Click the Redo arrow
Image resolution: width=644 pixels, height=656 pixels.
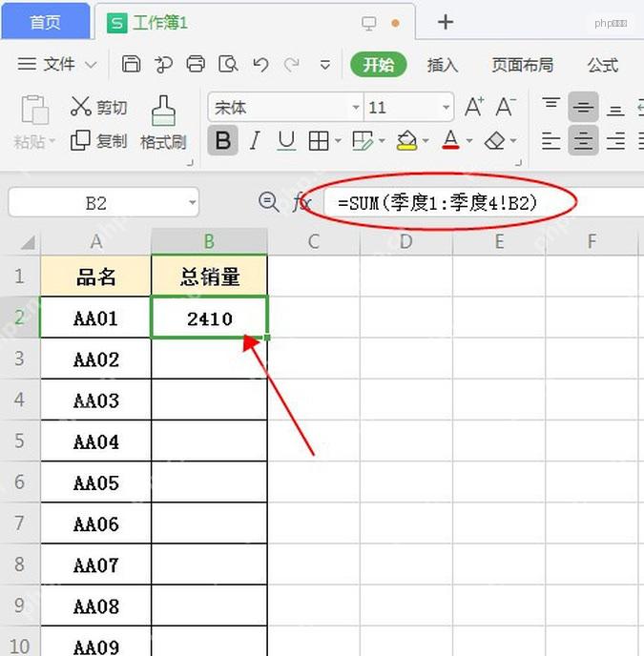point(292,65)
